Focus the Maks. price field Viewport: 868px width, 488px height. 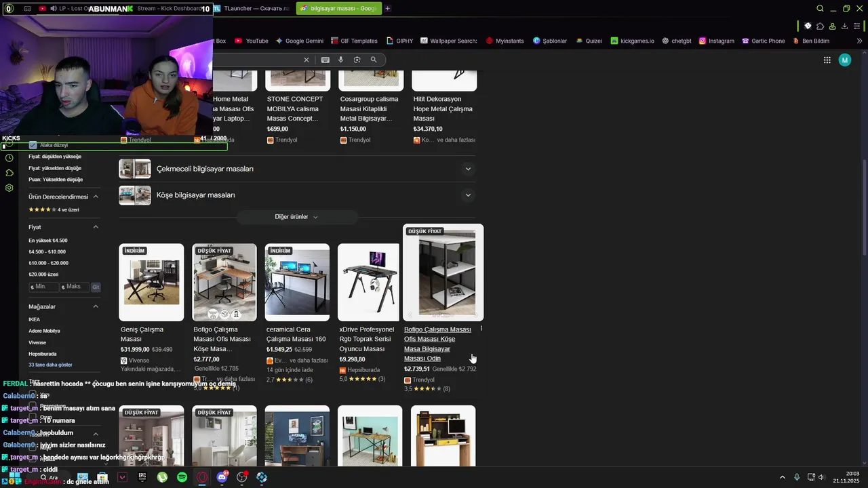[x=75, y=287]
